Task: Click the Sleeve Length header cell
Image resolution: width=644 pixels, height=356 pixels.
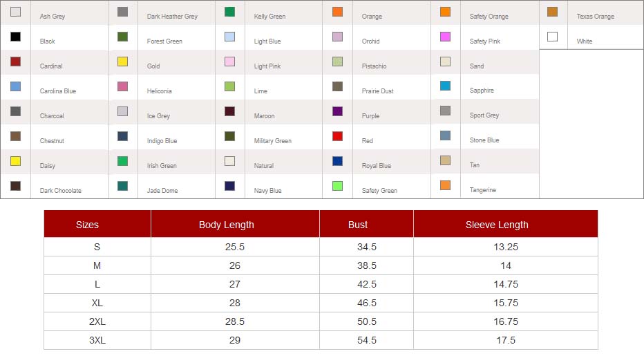Action: 497,225
